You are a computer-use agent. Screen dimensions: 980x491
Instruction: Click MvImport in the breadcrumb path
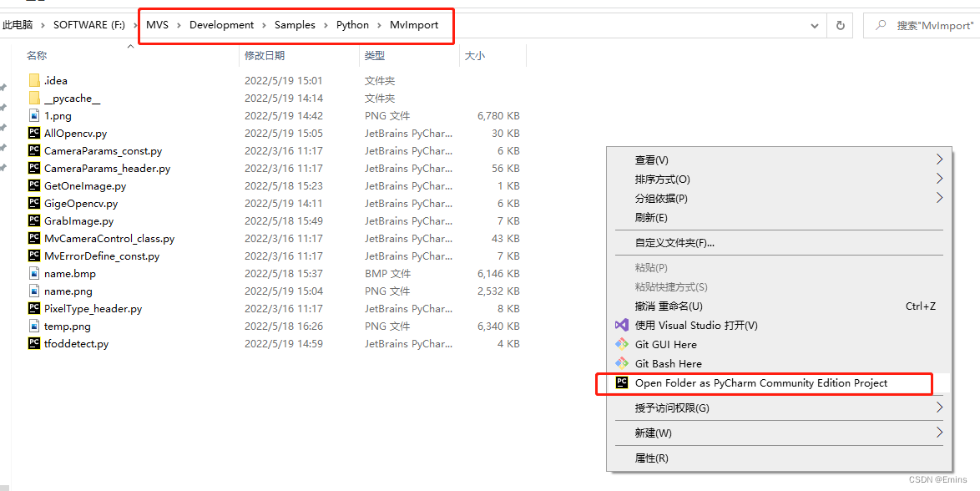click(x=414, y=26)
